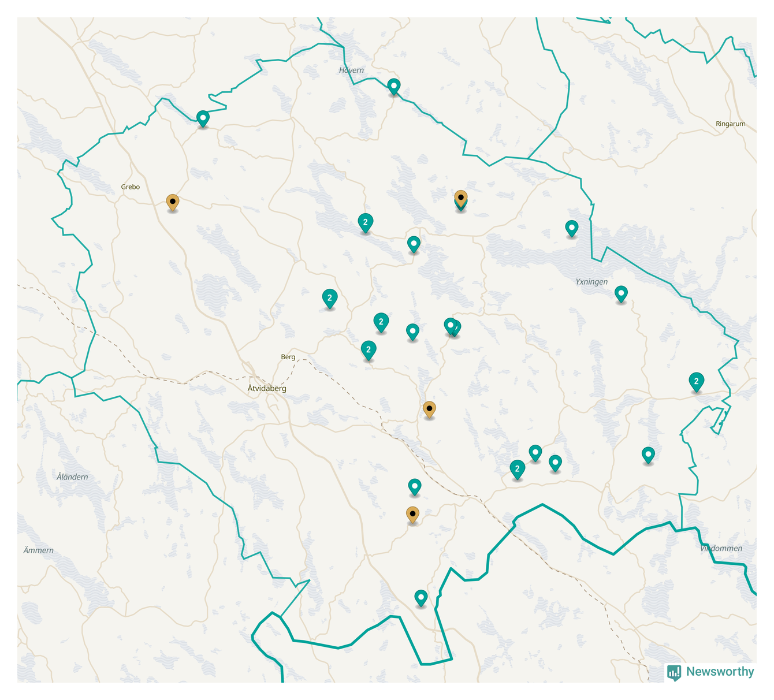Select the teal pin on the border north of Grebo
This screenshot has height=700, width=774.
coord(203,118)
